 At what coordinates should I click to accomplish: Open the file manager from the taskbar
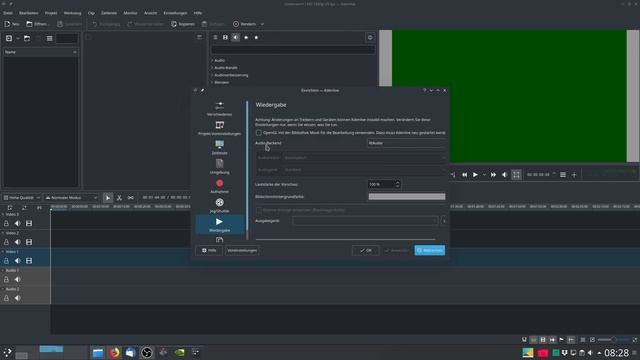point(98,353)
